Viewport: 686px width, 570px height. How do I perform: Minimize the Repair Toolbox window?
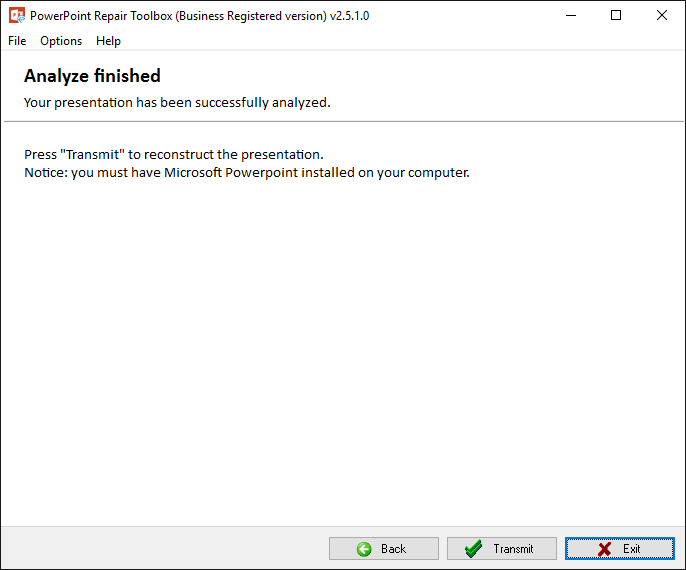tap(571, 16)
